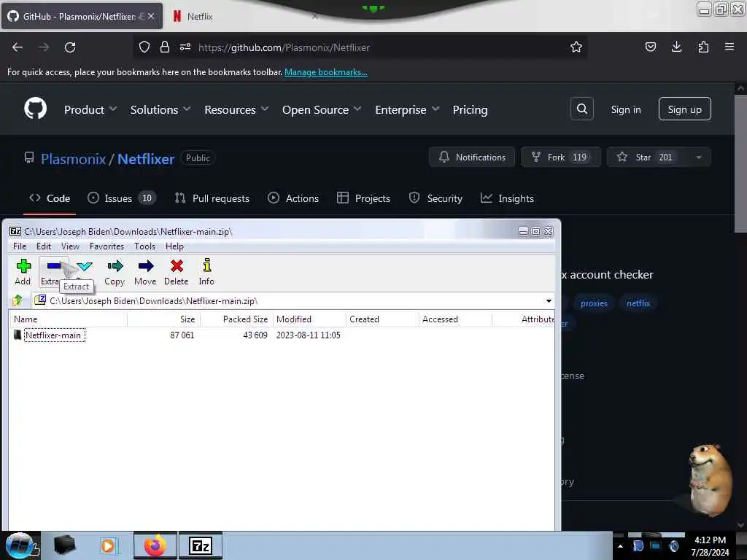Click the Move arrow icon in 7-Zip
The height and width of the screenshot is (560, 747).
click(x=145, y=272)
